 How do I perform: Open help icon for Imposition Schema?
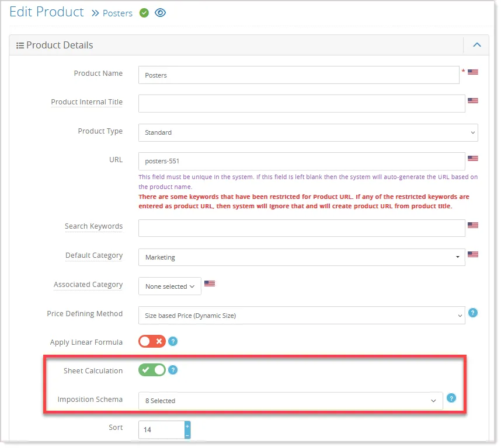[x=451, y=398]
